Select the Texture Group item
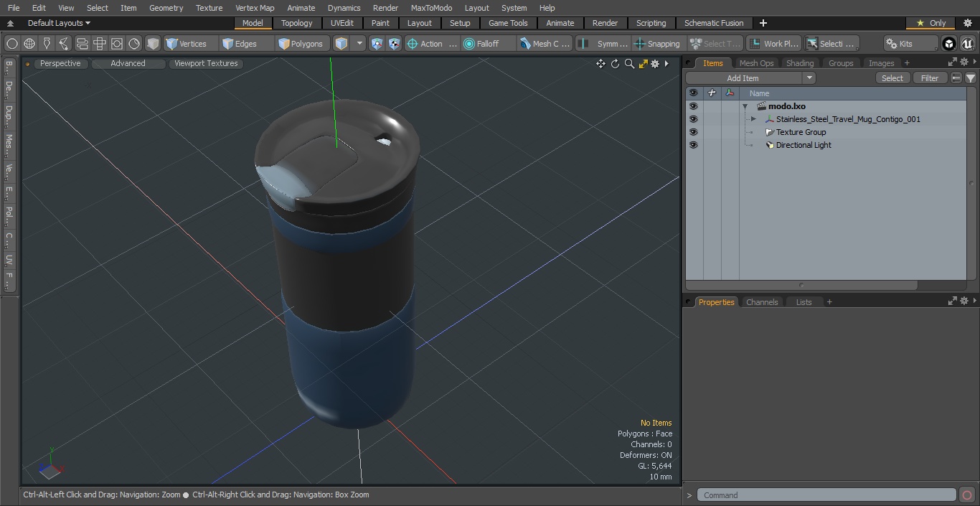980x506 pixels. (801, 132)
